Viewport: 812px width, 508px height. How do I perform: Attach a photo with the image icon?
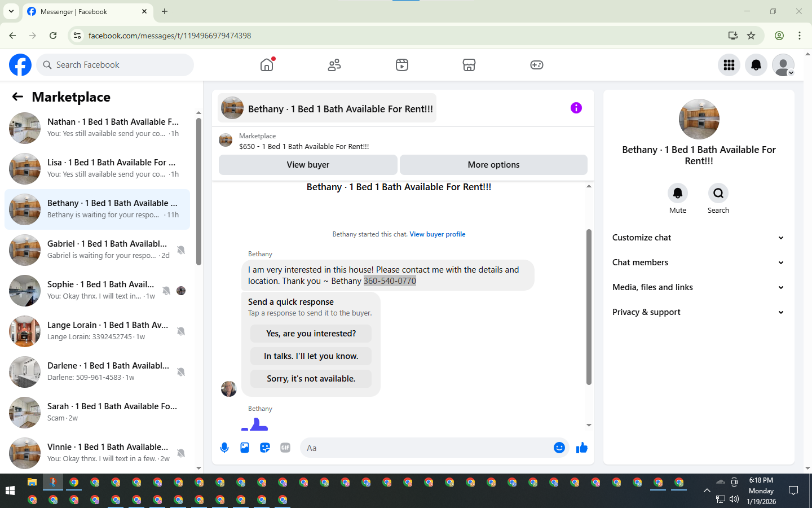[245, 448]
